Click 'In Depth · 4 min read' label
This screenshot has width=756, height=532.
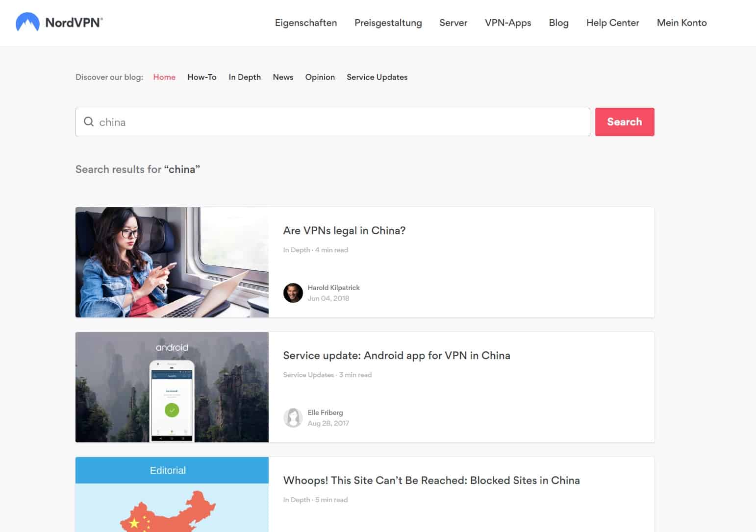click(x=316, y=250)
